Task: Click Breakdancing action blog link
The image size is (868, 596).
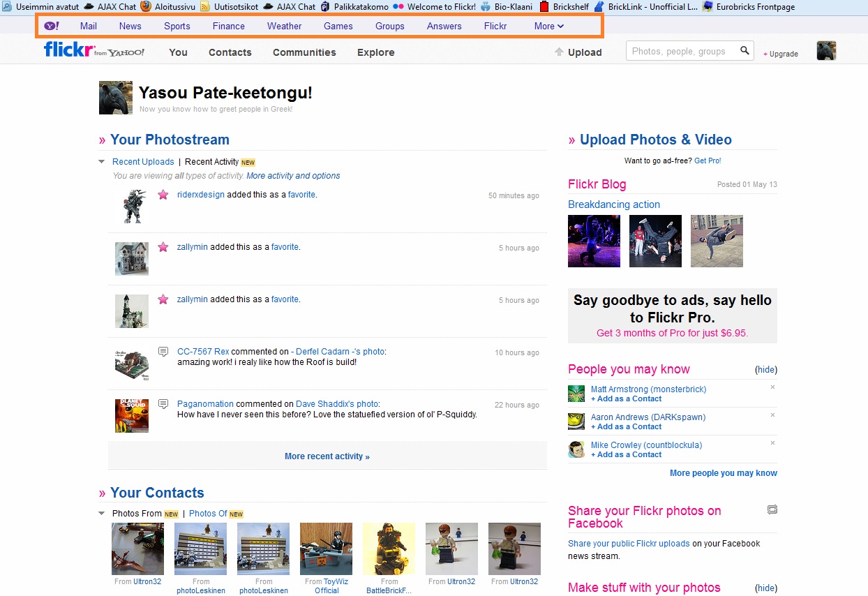Action: click(614, 204)
